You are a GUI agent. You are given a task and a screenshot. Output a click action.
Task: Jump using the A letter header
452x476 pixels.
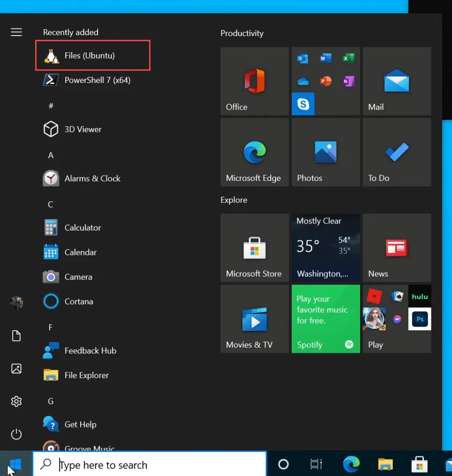click(51, 156)
